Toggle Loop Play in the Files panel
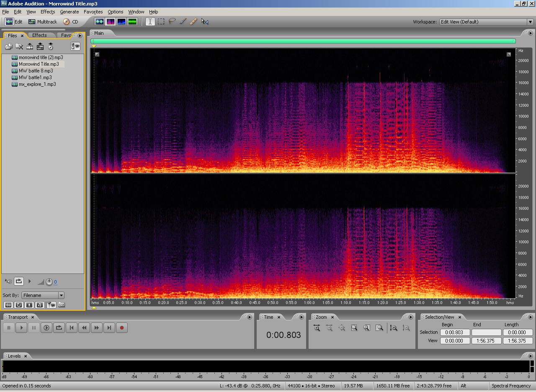The image size is (536, 392). pos(19,281)
